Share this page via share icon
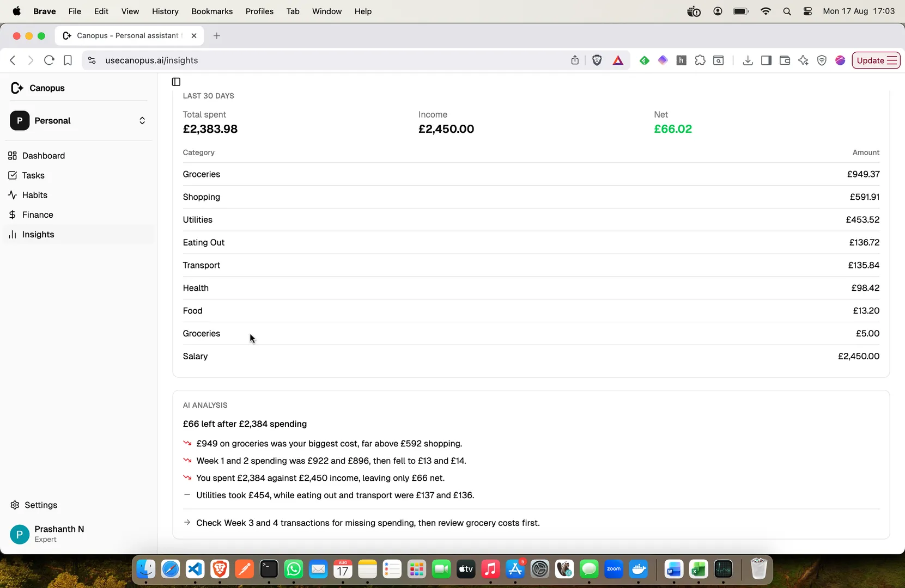The height and width of the screenshot is (588, 905). click(575, 60)
